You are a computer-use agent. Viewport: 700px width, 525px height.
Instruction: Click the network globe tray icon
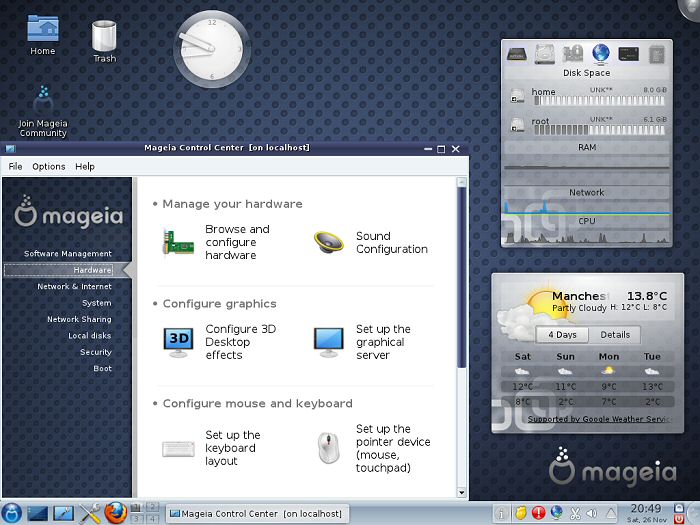[557, 513]
